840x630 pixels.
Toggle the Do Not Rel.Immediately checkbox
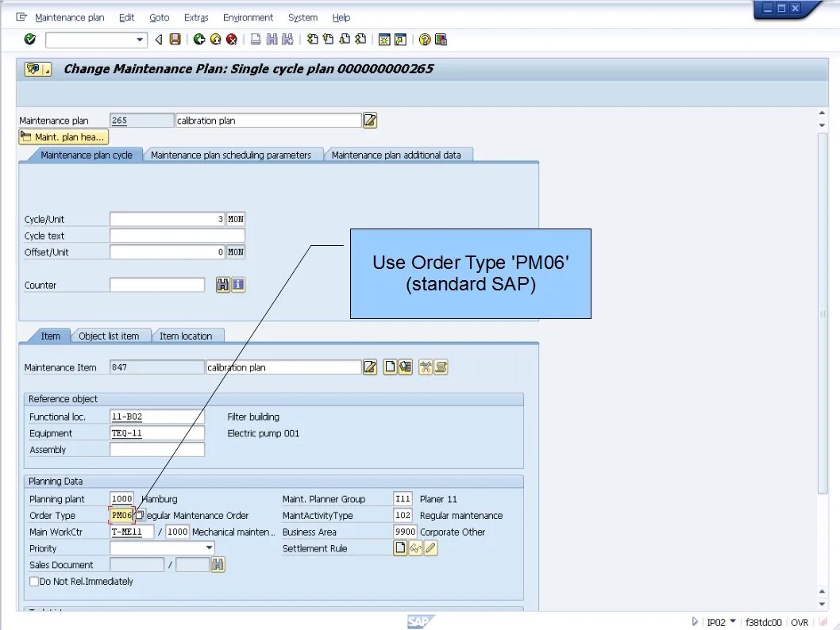tap(33, 581)
